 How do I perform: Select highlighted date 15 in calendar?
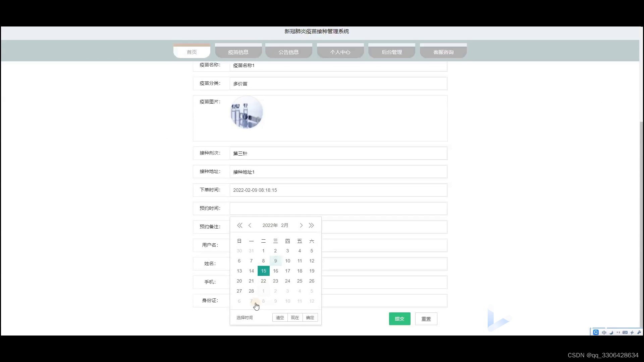point(263,271)
